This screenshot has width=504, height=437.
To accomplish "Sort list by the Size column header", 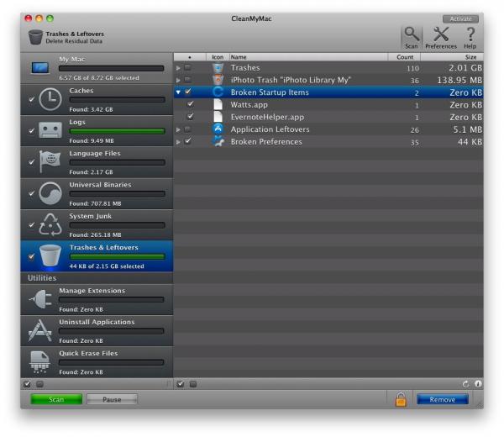I will pyautogui.click(x=452, y=57).
